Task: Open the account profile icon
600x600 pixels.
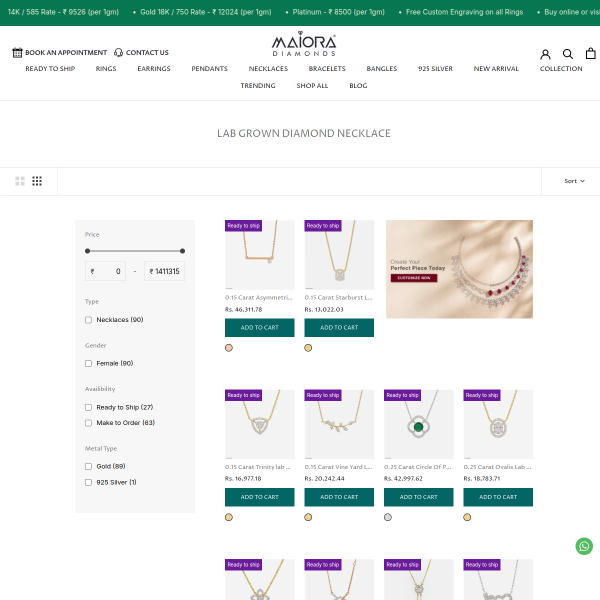Action: (x=545, y=54)
